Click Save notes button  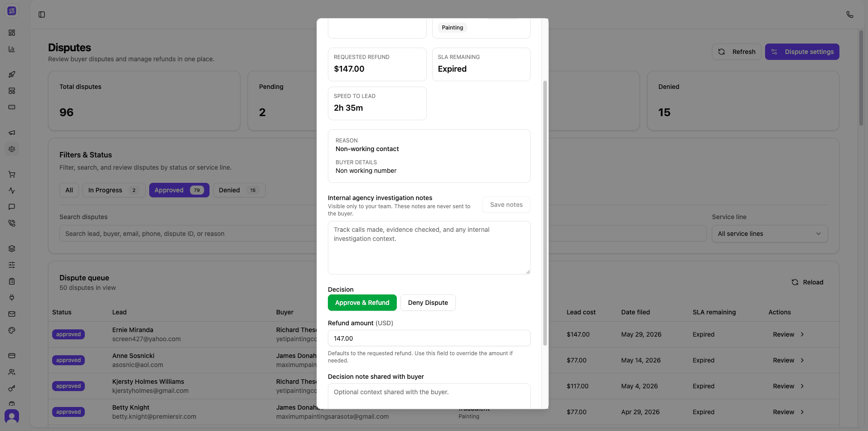506,205
